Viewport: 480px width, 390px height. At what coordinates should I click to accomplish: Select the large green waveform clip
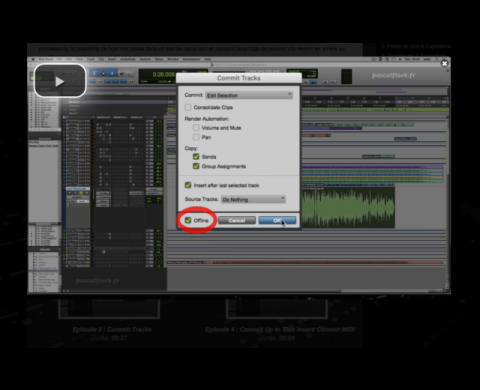pos(348,207)
